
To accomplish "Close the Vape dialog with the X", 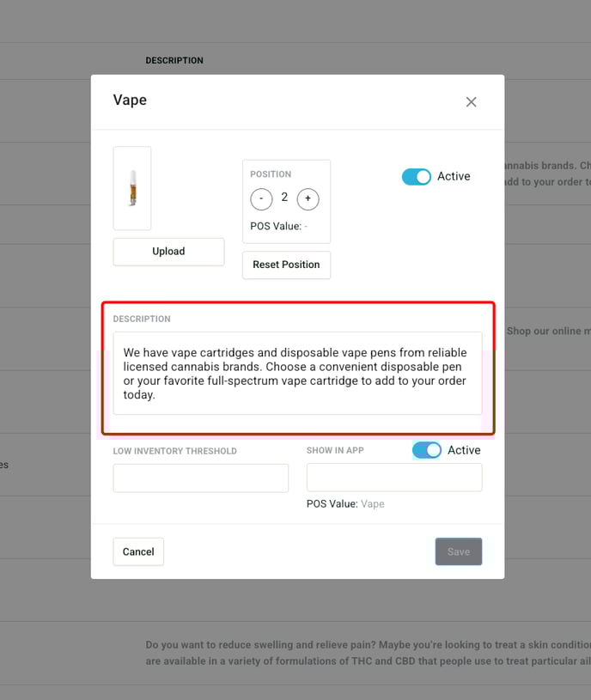I will point(471,102).
